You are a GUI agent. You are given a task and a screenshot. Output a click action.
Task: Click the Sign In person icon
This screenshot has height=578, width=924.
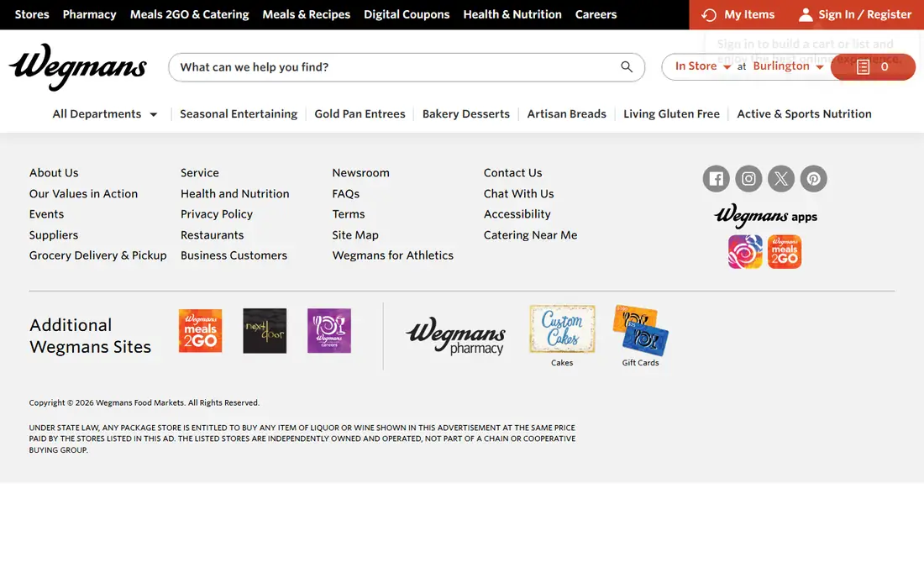click(x=805, y=15)
